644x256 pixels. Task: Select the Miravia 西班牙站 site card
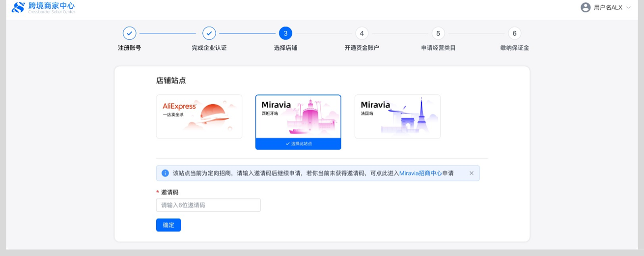(x=298, y=116)
